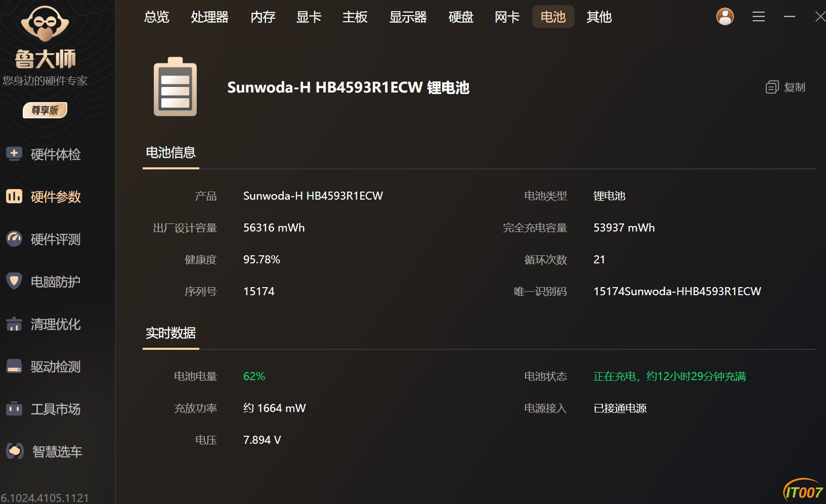
Task: Click the 智慧选车 icon
Action: point(15,450)
